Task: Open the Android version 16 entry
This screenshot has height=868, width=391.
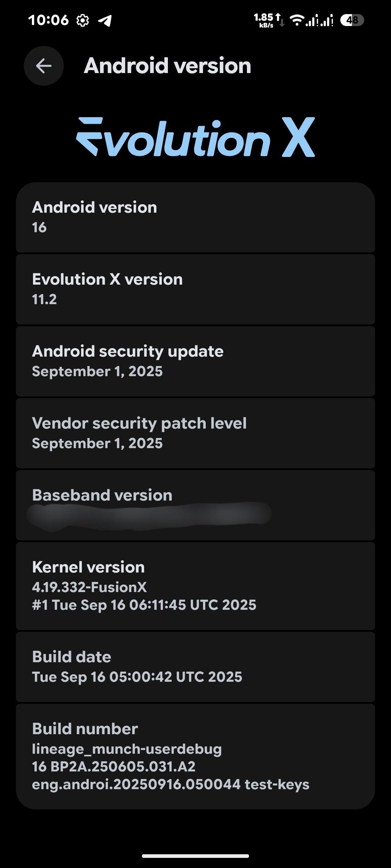Action: pos(195,217)
